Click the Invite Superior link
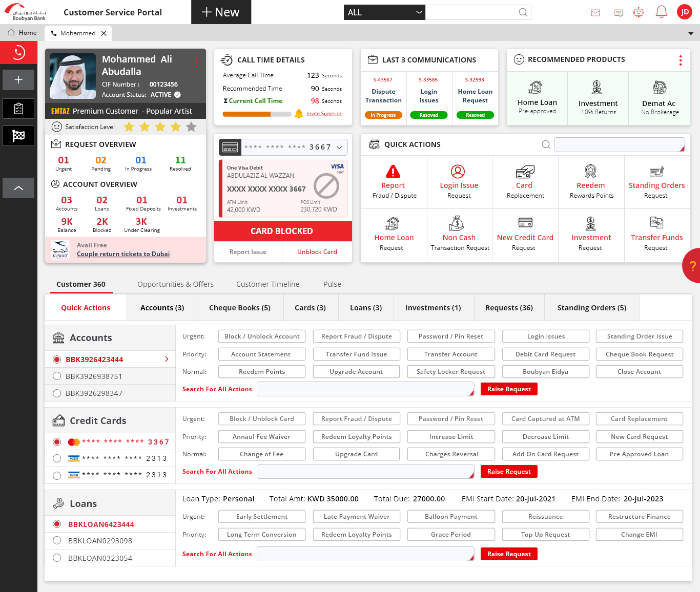The image size is (700, 592). click(324, 114)
